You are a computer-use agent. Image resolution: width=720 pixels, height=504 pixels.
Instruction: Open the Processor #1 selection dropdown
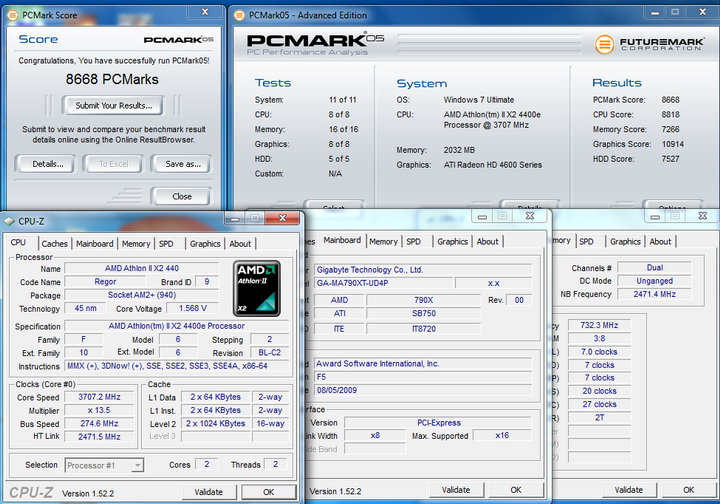coord(137,465)
